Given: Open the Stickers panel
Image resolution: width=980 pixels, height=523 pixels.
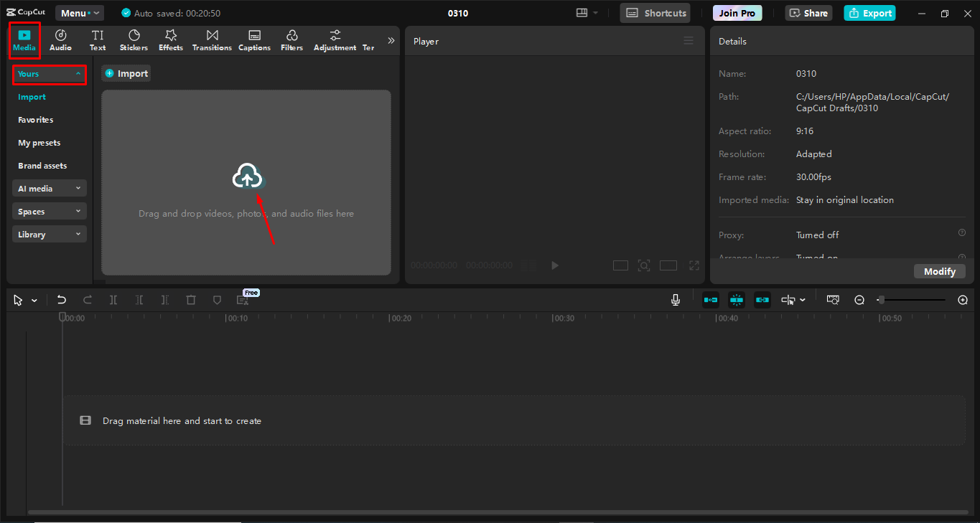Looking at the screenshot, I should 134,39.
